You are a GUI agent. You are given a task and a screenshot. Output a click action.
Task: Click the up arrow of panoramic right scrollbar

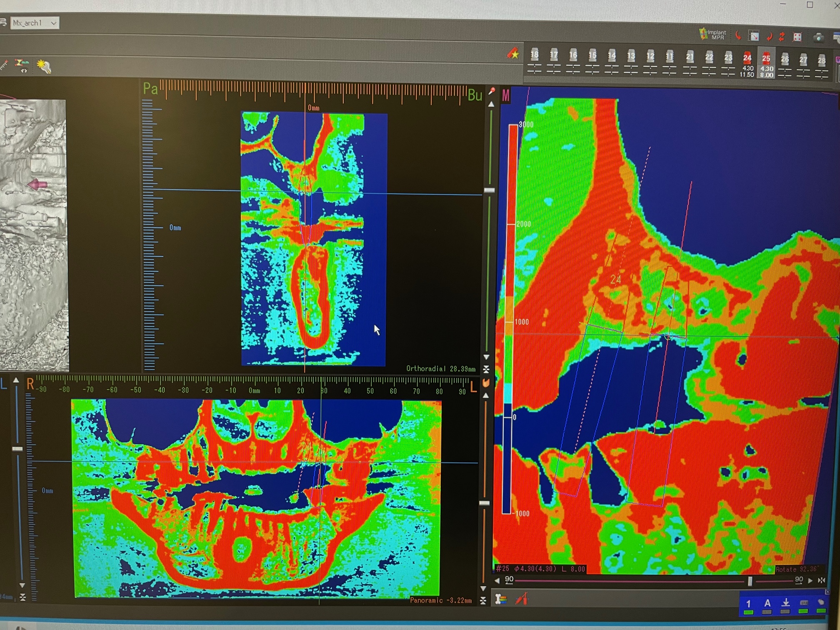click(x=485, y=395)
